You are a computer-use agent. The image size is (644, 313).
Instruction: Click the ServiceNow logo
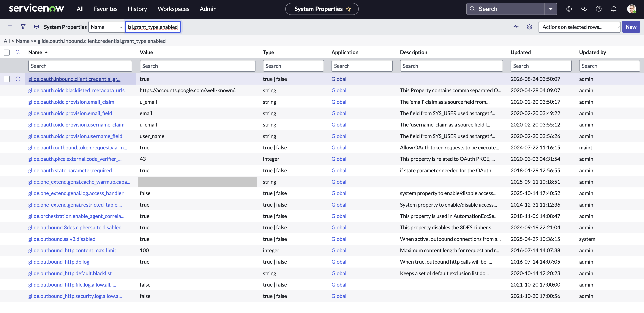tap(37, 8)
